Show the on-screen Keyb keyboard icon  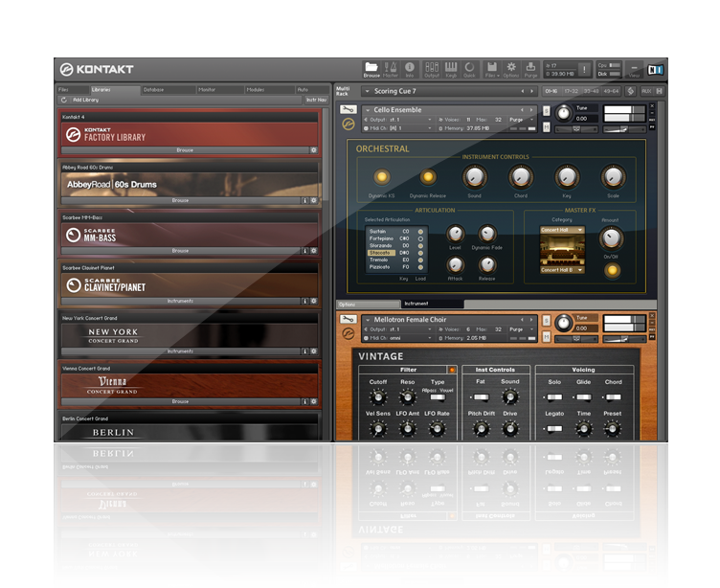[451, 68]
